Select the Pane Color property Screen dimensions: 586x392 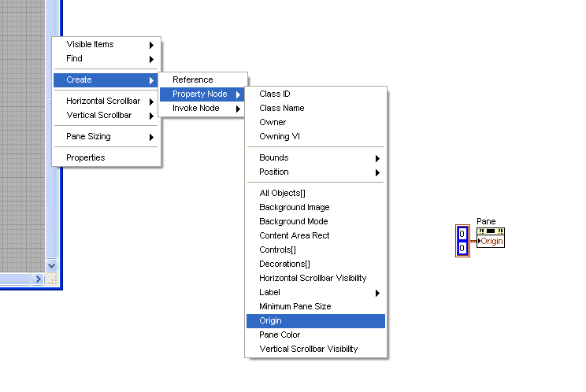point(281,335)
